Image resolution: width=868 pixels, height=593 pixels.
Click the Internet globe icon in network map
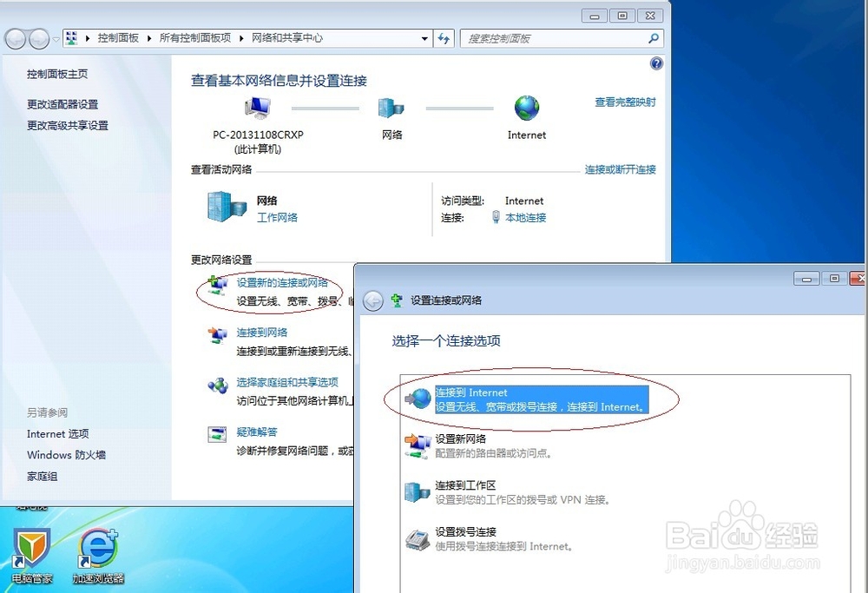click(526, 109)
